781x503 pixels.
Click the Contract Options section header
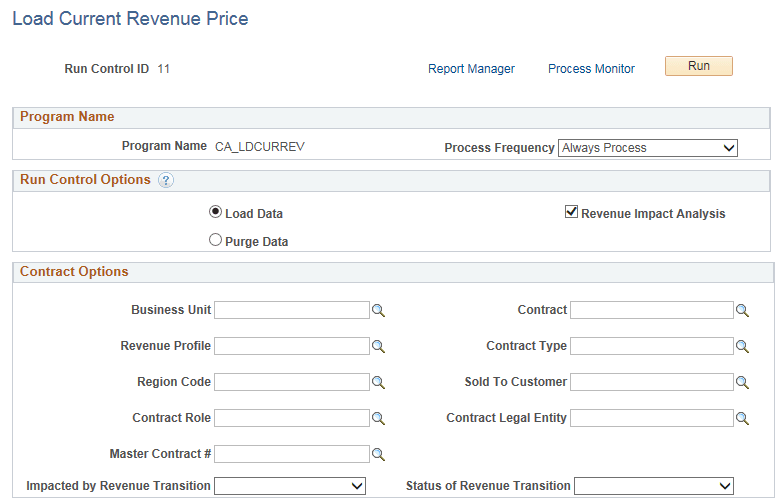74,271
